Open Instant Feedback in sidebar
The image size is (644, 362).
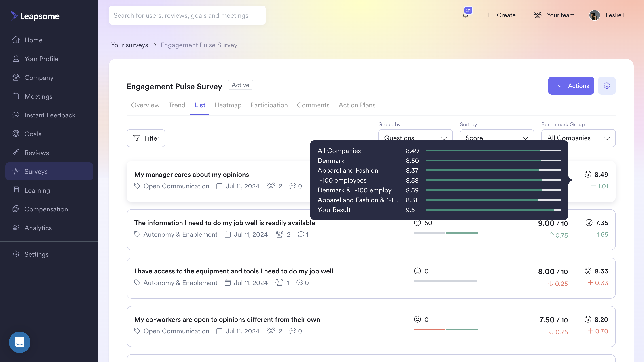49,115
